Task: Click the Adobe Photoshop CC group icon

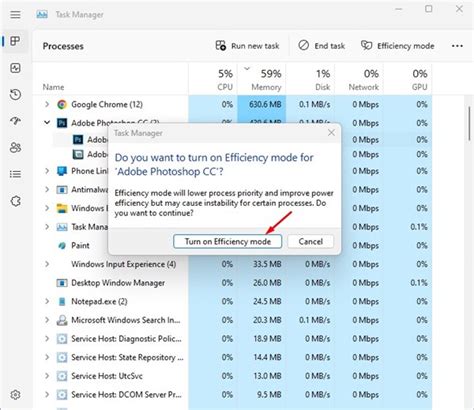Action: click(62, 123)
